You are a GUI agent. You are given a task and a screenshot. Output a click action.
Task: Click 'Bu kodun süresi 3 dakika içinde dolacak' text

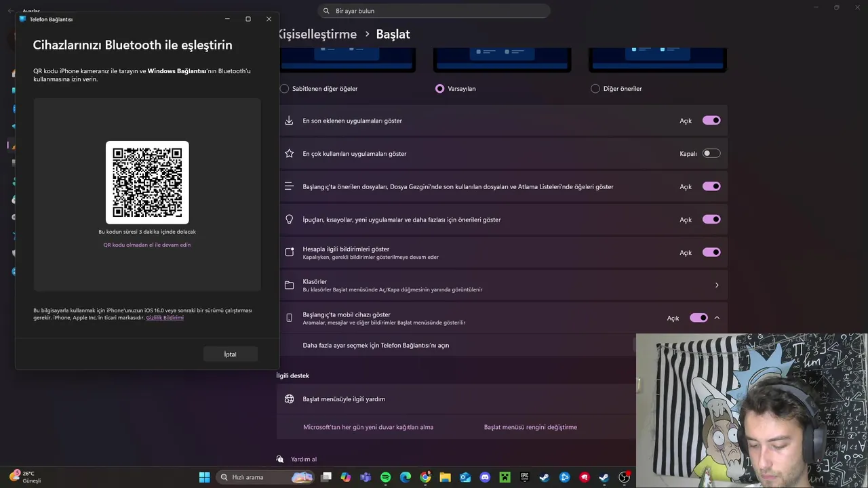pos(147,232)
